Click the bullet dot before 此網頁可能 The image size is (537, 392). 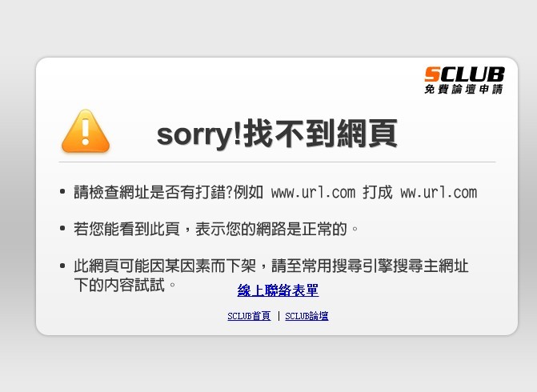[x=62, y=266]
